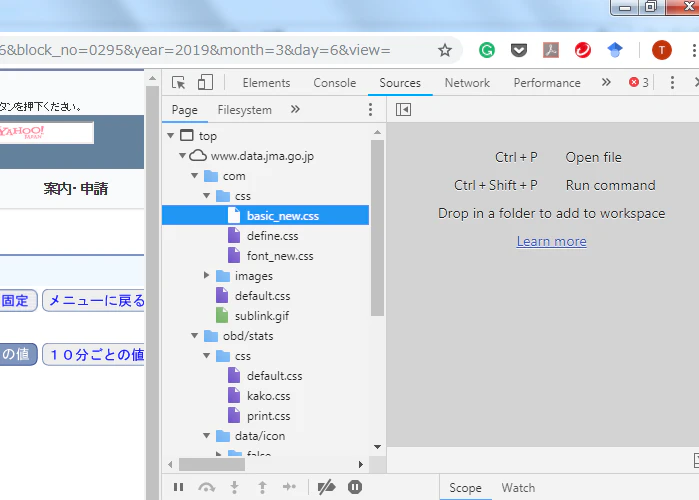Open the Chrome profile avatar T
Screen dimensions: 699x500
click(662, 50)
